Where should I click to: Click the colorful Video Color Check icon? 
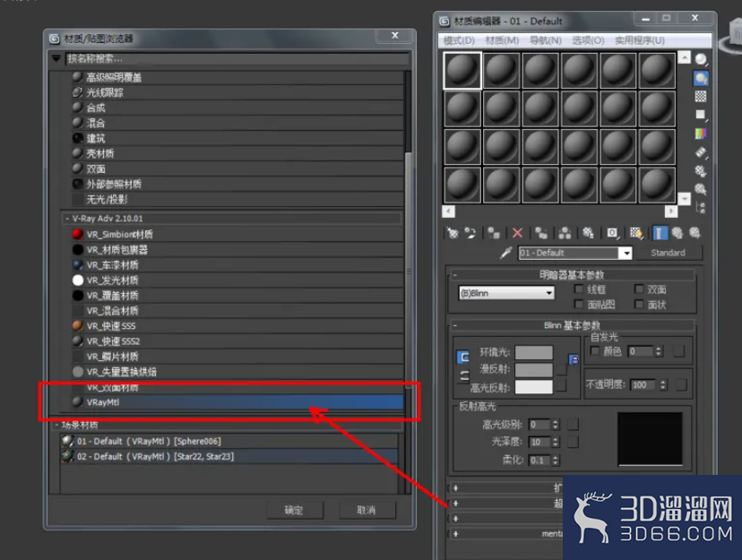(x=701, y=134)
